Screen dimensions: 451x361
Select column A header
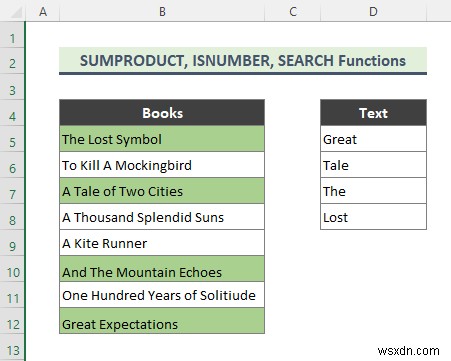[43, 12]
